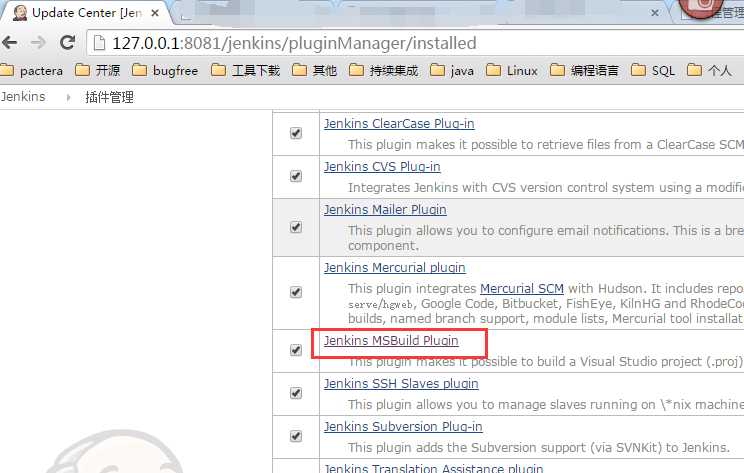Uncheck the Jenkins CVS Plug-in checkbox

point(296,176)
